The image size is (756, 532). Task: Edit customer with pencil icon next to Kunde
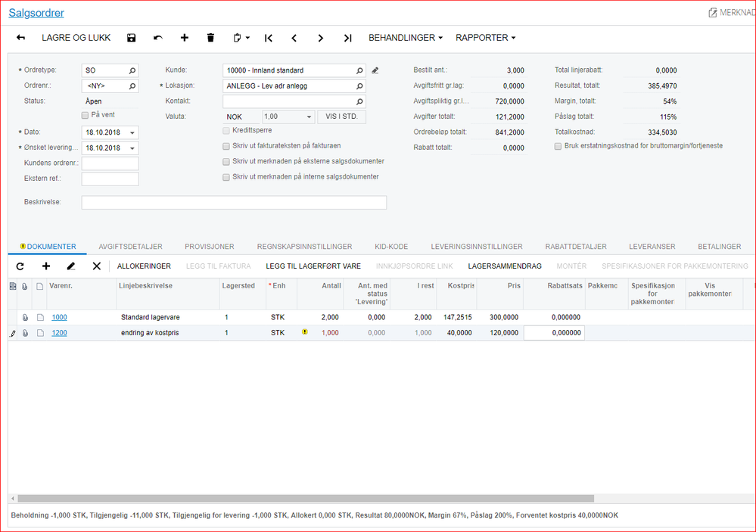(x=375, y=70)
